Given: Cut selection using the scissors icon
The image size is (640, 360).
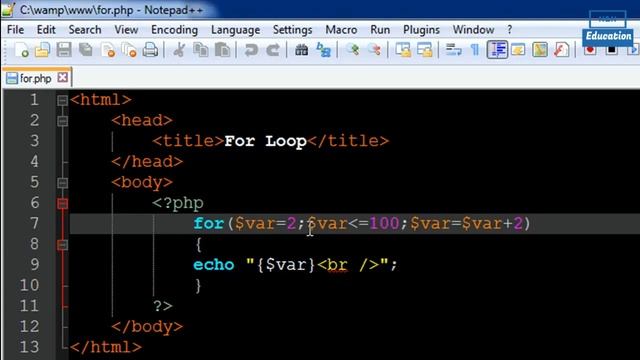Looking at the screenshot, I should coord(179,50).
